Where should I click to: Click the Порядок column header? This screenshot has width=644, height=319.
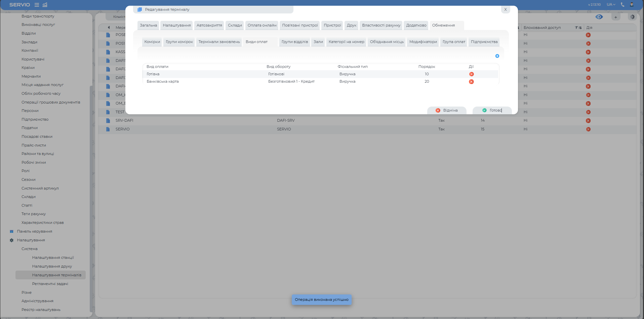click(x=427, y=67)
